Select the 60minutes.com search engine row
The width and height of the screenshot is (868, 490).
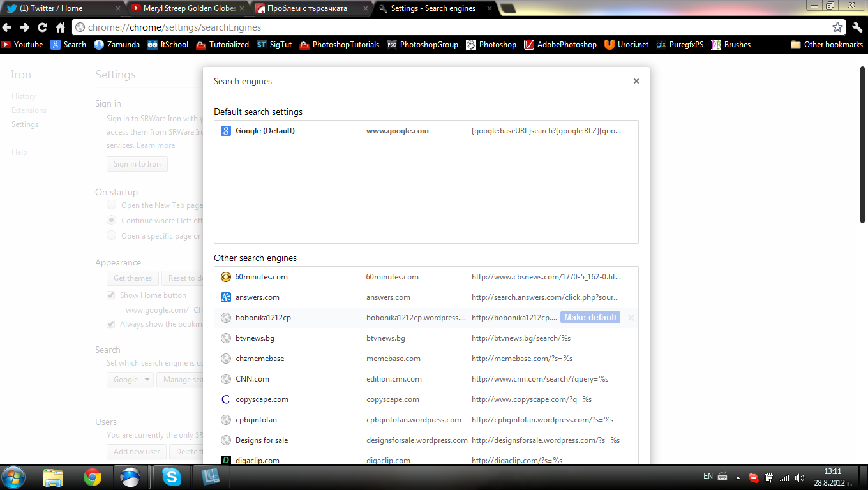426,277
